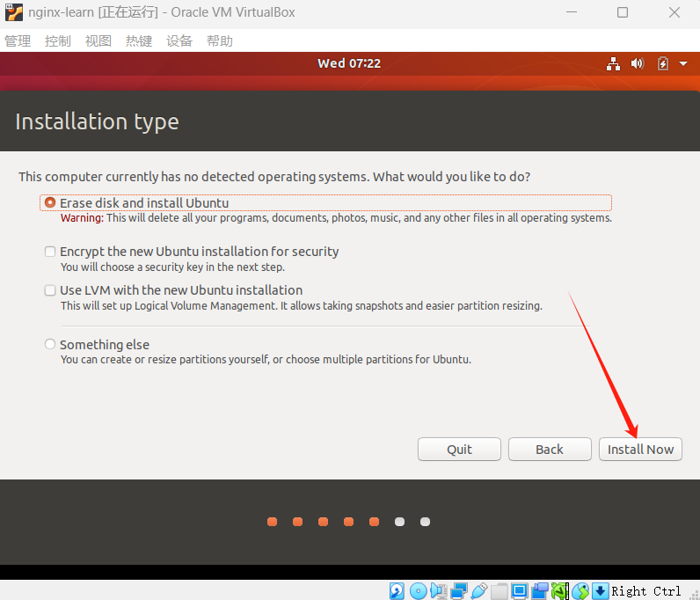Expand the Ubuntu system menu arrow
This screenshot has width=700, height=600.
pyautogui.click(x=683, y=64)
